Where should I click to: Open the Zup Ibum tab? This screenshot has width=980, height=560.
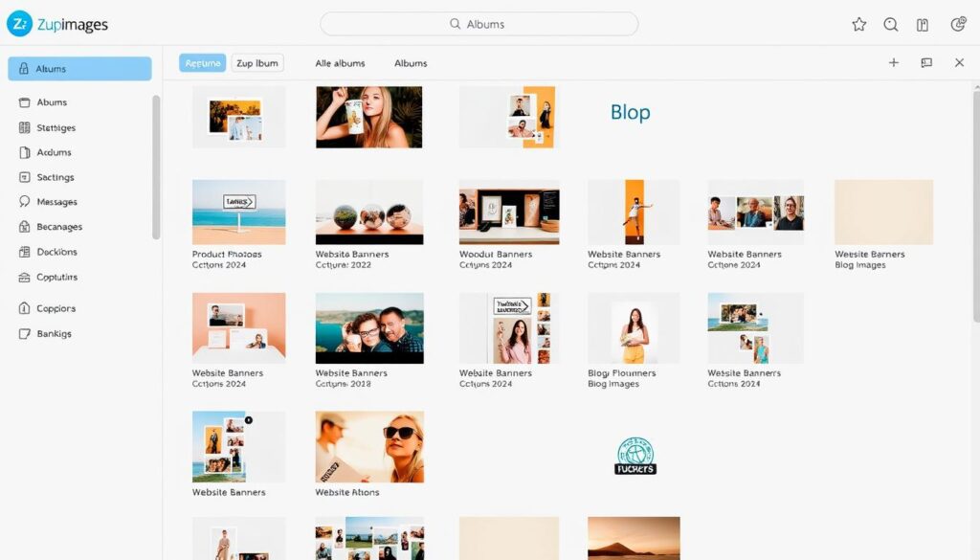(x=257, y=63)
